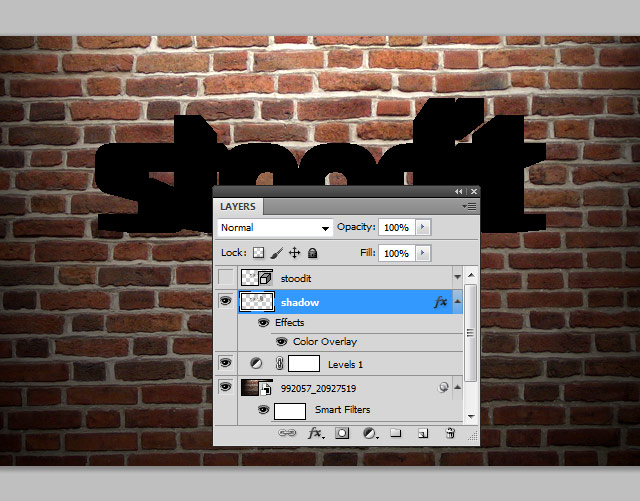This screenshot has height=501, width=640.
Task: Collapse the 992057_20927519 smart filters arrow
Action: (x=457, y=387)
